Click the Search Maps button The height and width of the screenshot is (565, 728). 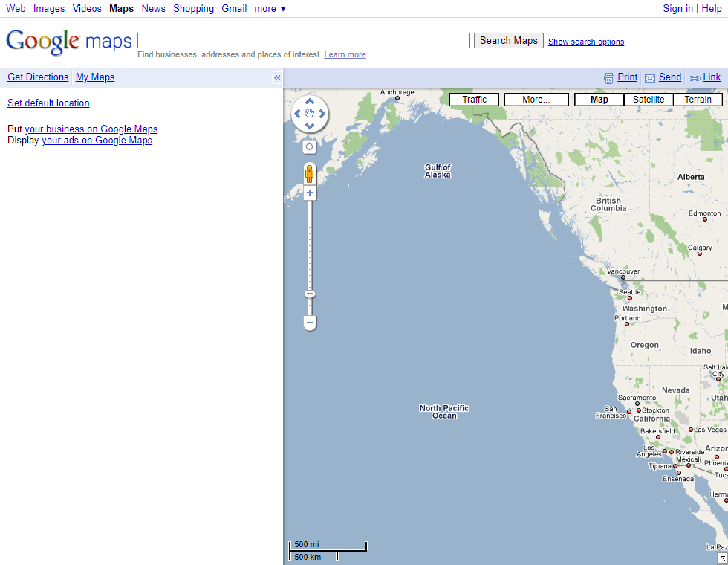pos(509,40)
